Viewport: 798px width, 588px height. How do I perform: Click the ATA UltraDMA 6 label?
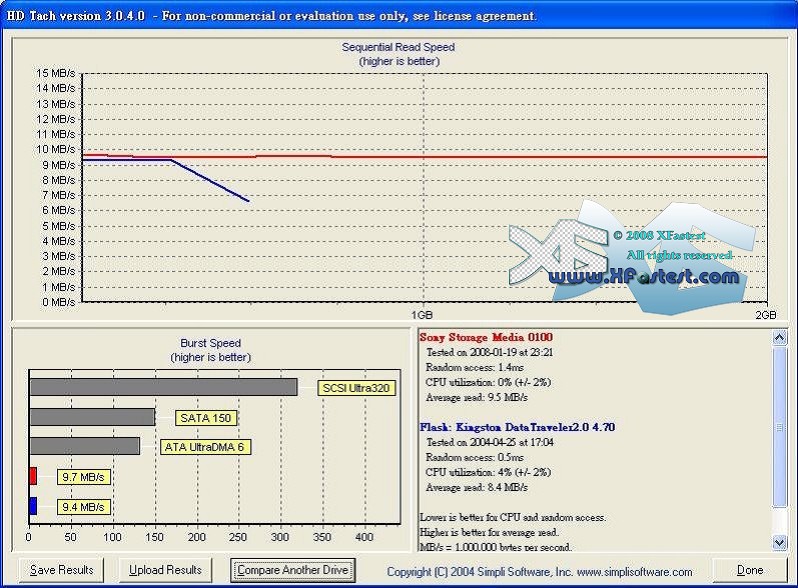pyautogui.click(x=205, y=447)
